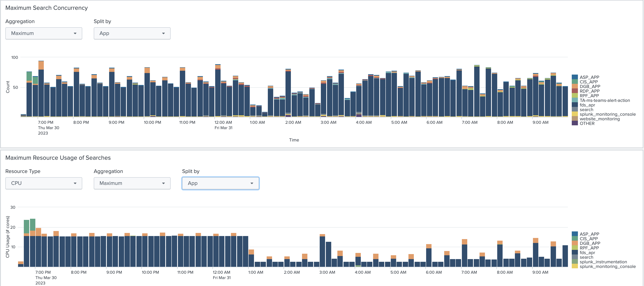Click the Time axis title
This screenshot has width=644, height=286.
click(x=294, y=140)
